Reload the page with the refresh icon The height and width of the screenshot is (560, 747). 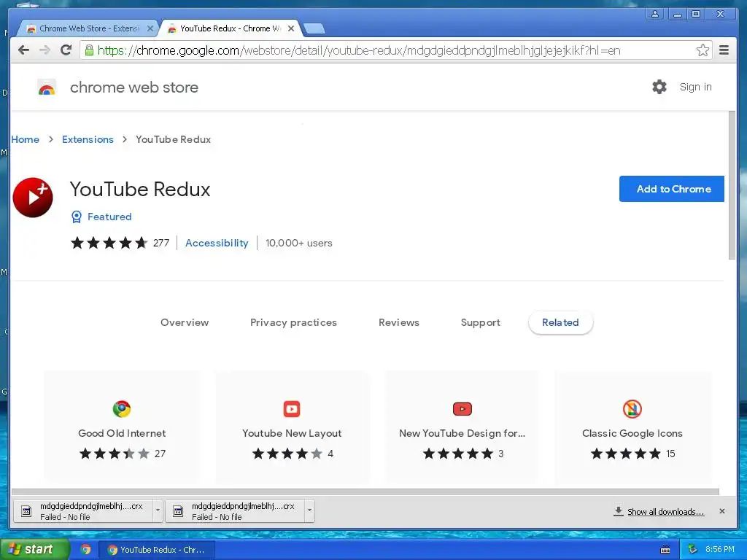point(66,50)
